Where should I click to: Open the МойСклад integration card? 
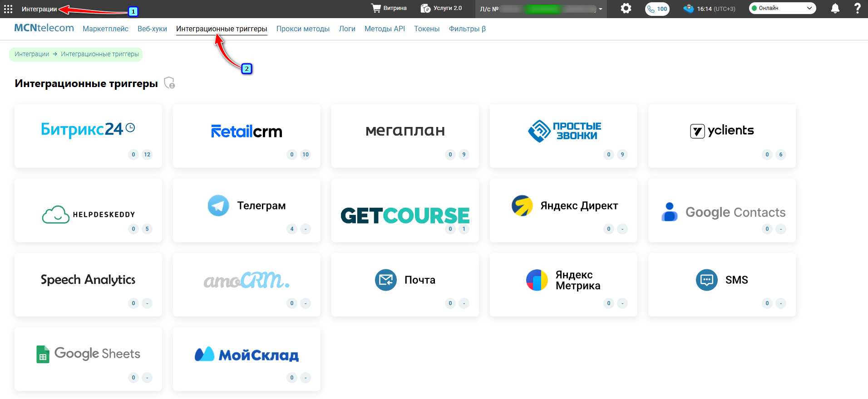247,359
